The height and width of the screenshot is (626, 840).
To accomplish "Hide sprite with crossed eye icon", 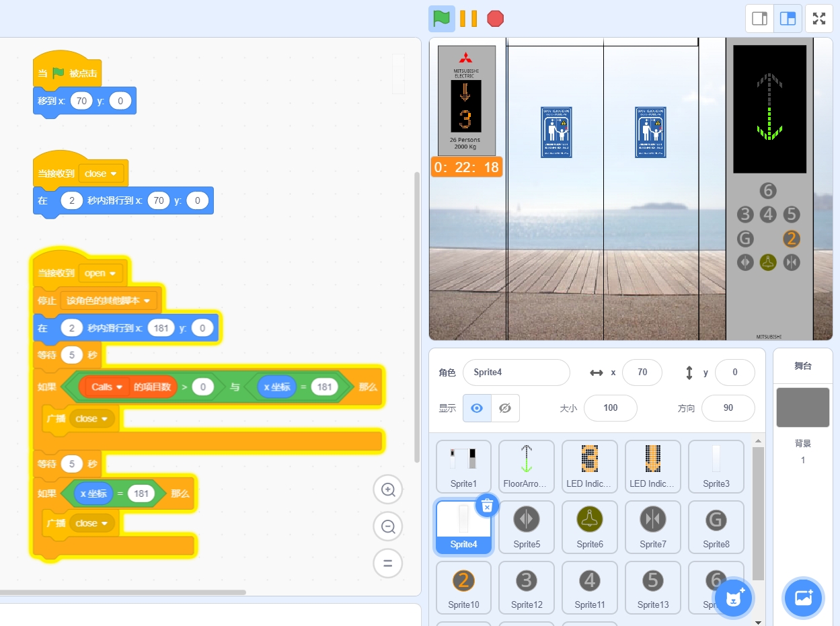I will (x=506, y=407).
